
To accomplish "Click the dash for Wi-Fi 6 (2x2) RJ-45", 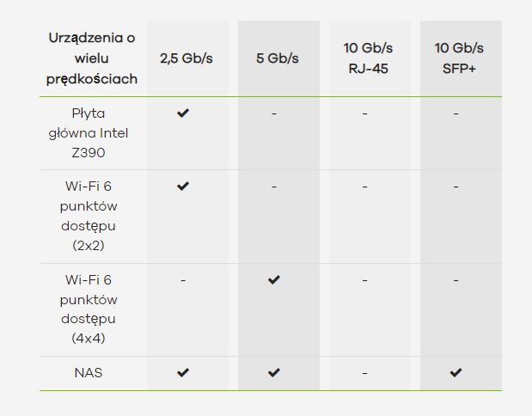I will (364, 187).
